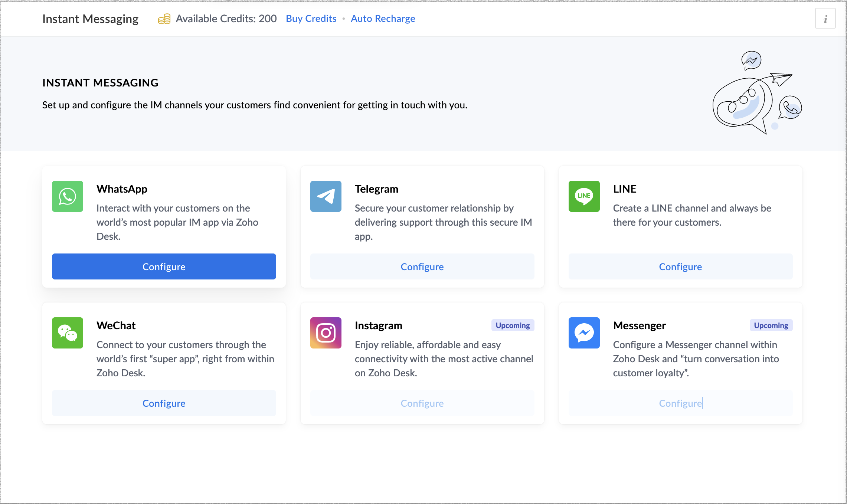Click the Available Credits: 200 text
This screenshot has width=847, height=504.
point(226,19)
